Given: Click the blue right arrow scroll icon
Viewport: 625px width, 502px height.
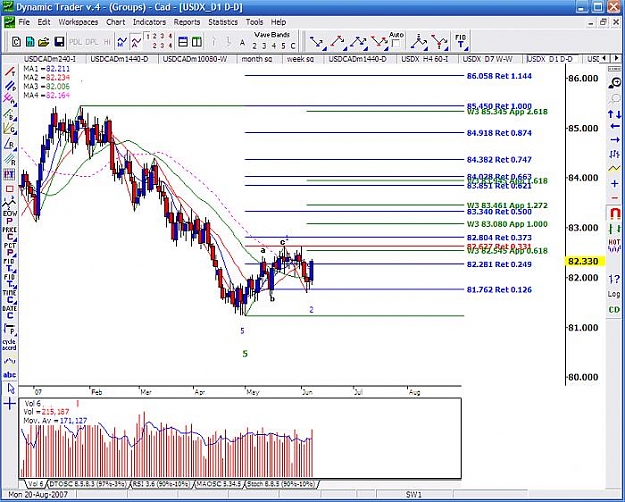Looking at the screenshot, I should [615, 140].
